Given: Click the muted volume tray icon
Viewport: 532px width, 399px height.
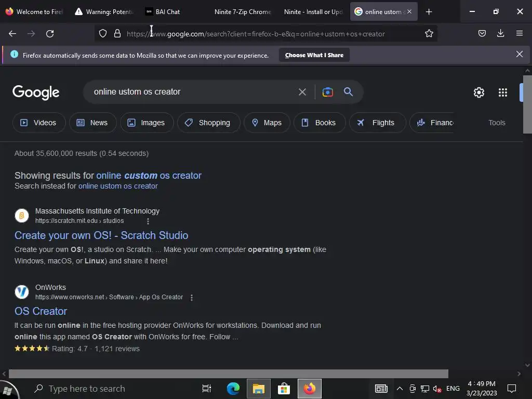Looking at the screenshot, I should (x=437, y=389).
